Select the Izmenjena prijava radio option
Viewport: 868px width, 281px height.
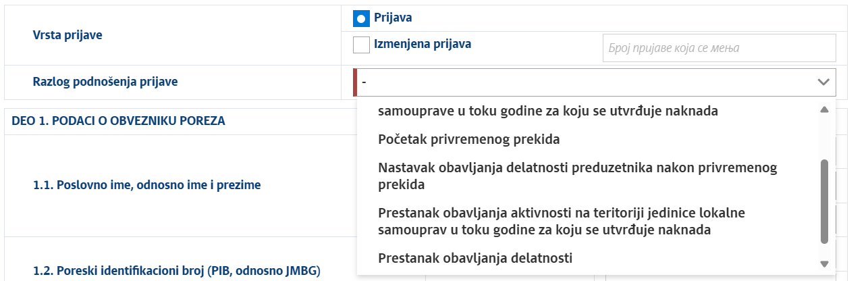361,45
